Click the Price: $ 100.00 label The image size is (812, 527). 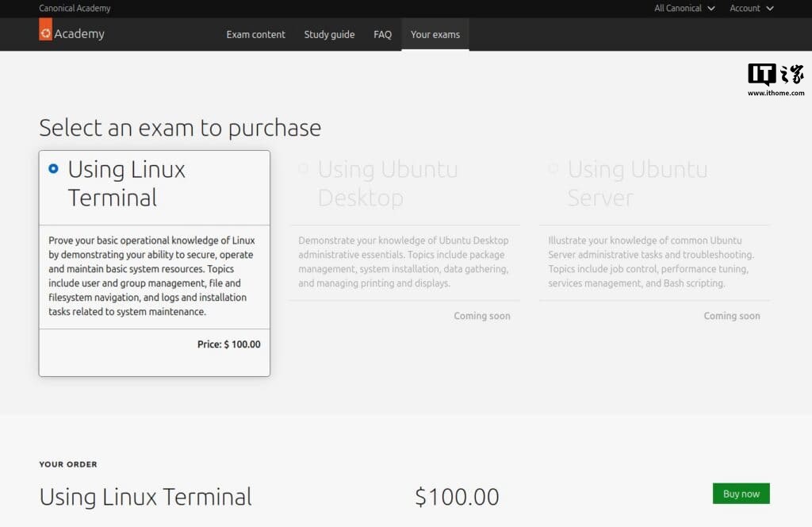point(228,344)
